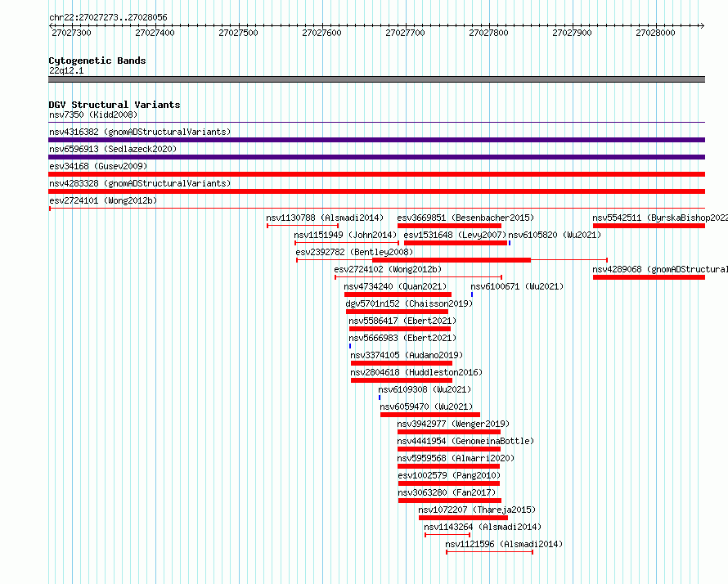Click ruler position 27028000
Screen dimensions: 728x584
[655, 33]
